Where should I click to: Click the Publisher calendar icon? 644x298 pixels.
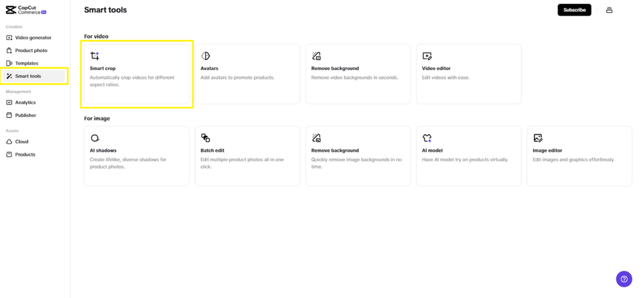[x=9, y=115]
